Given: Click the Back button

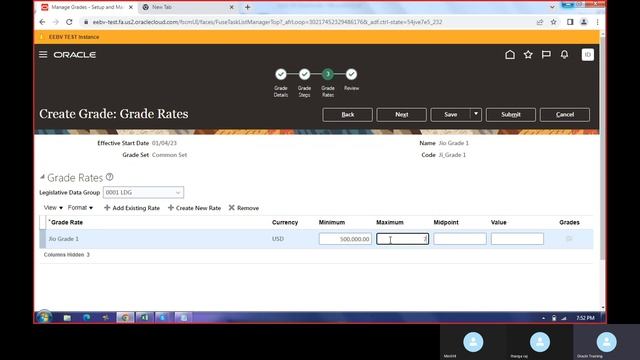Looking at the screenshot, I should click(x=347, y=115).
